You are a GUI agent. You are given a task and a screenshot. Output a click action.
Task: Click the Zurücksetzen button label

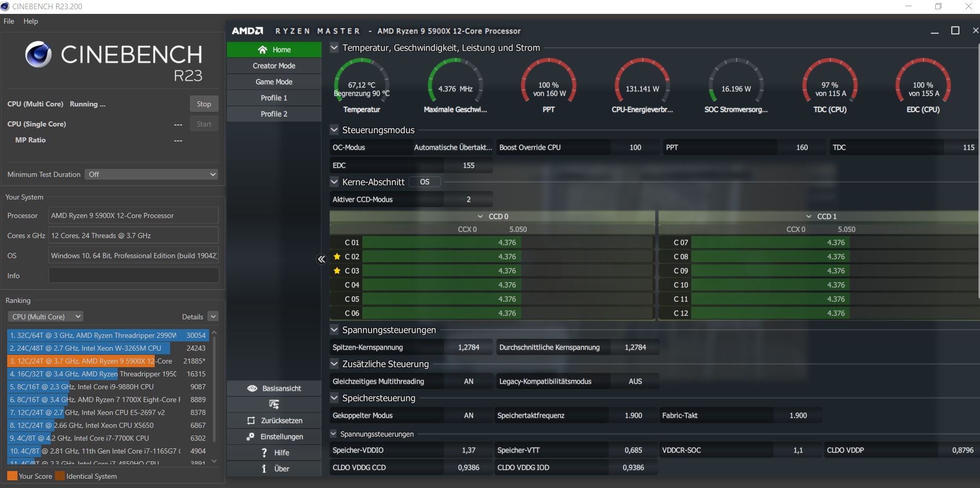click(x=282, y=421)
